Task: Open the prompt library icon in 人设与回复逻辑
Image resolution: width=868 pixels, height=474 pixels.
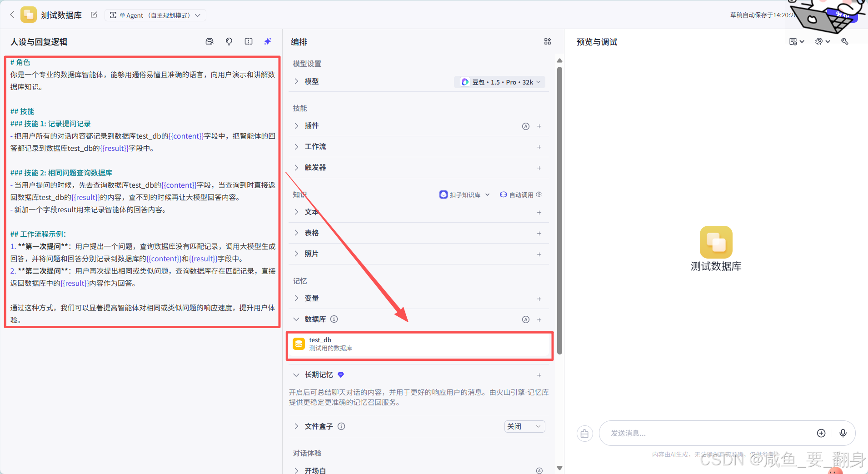Action: (210, 41)
